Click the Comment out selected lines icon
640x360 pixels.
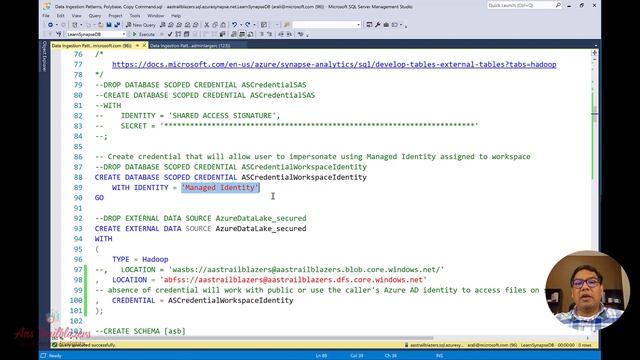click(x=262, y=34)
